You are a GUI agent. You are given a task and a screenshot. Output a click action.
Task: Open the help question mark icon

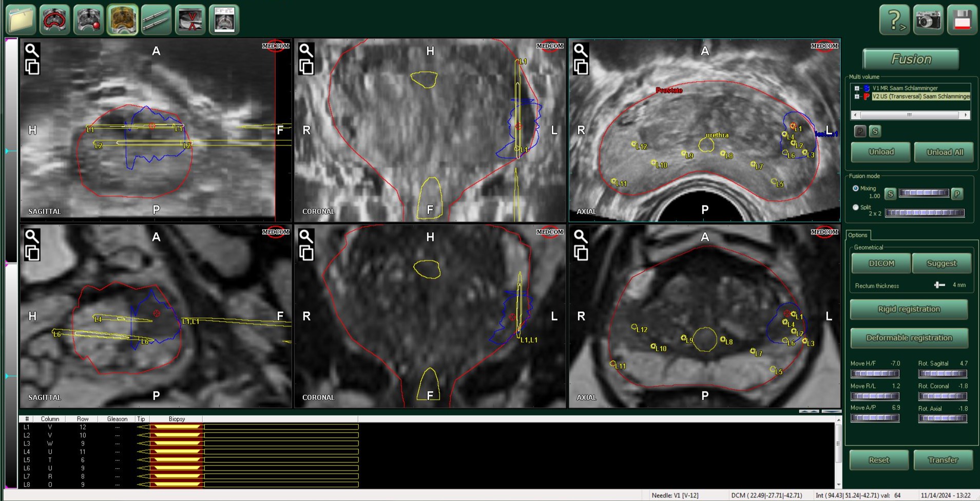point(894,20)
